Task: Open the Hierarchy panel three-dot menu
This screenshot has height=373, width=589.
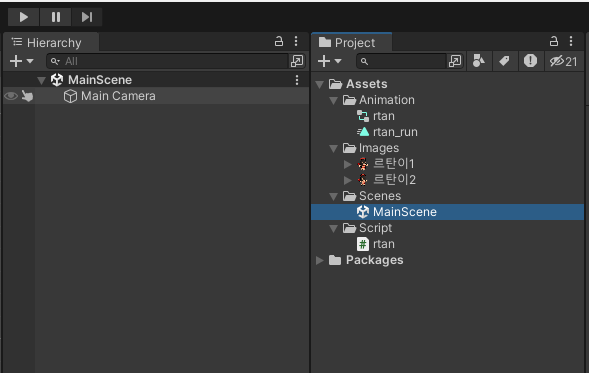Action: 296,41
